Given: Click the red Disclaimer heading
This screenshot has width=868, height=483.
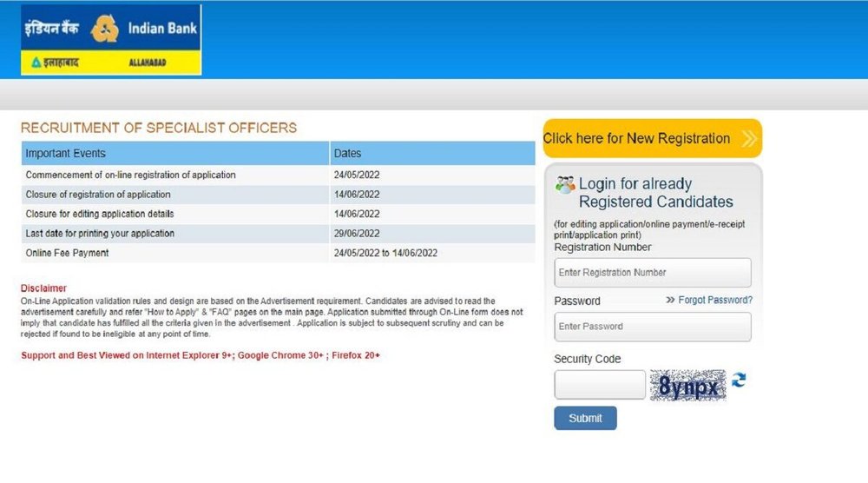Looking at the screenshot, I should pos(43,288).
